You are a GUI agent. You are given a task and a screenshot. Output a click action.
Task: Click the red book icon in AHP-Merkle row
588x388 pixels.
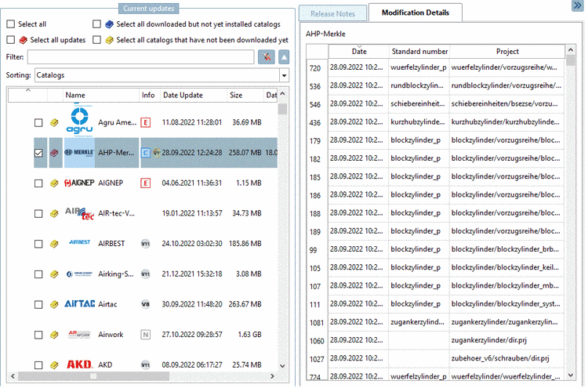pos(54,153)
